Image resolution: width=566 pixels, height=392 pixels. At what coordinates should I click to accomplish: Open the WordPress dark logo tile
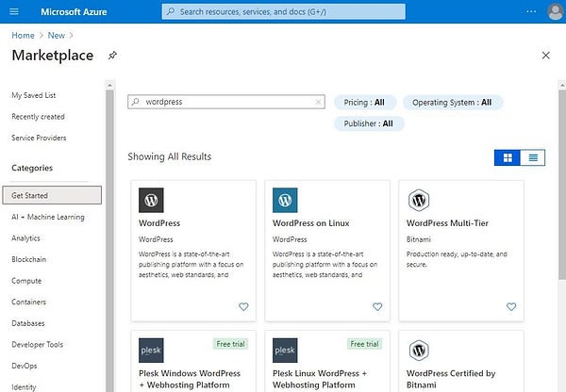click(x=151, y=200)
